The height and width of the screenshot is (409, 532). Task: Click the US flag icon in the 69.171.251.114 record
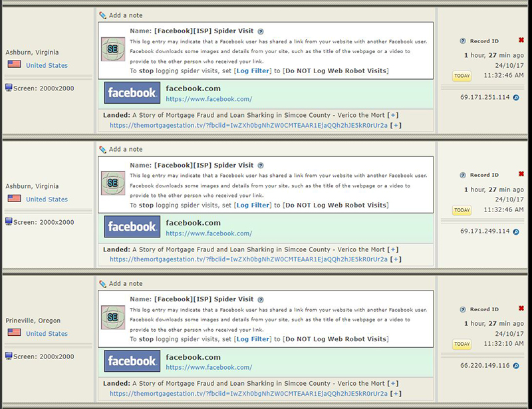pyautogui.click(x=14, y=64)
